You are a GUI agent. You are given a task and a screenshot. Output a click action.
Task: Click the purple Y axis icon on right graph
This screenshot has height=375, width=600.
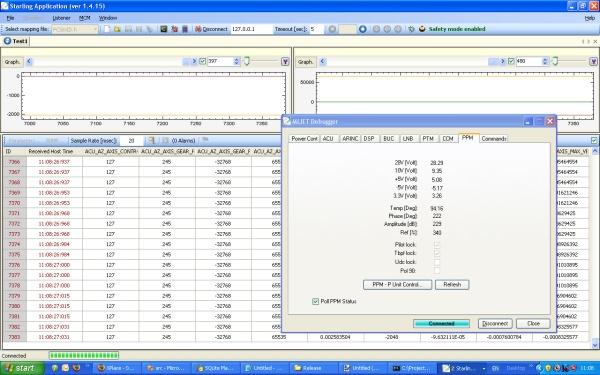593,62
